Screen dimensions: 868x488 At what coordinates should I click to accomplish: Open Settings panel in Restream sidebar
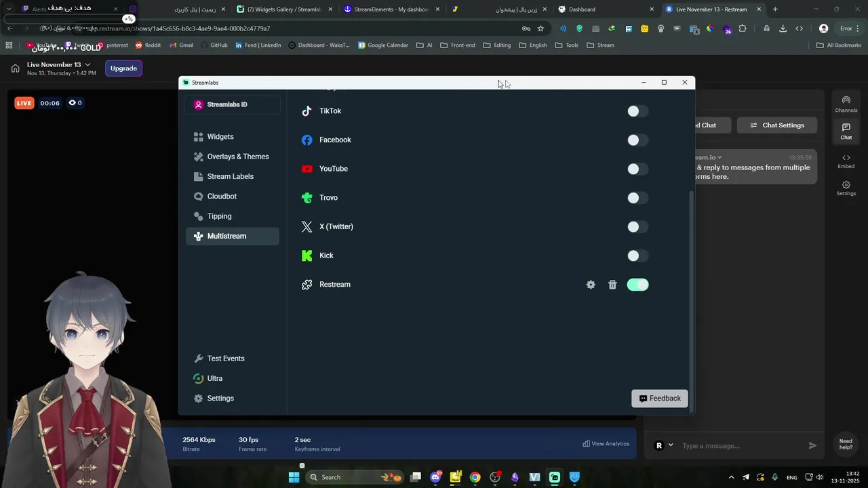[846, 188]
